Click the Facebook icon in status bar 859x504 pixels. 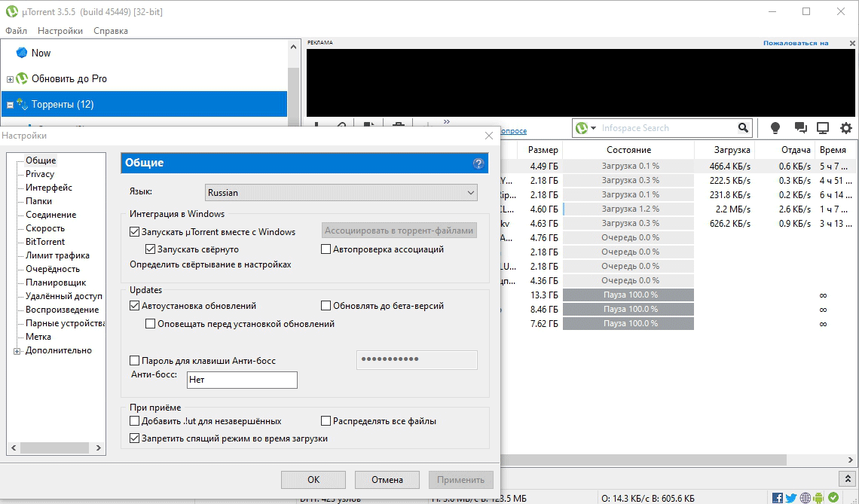[x=778, y=497]
